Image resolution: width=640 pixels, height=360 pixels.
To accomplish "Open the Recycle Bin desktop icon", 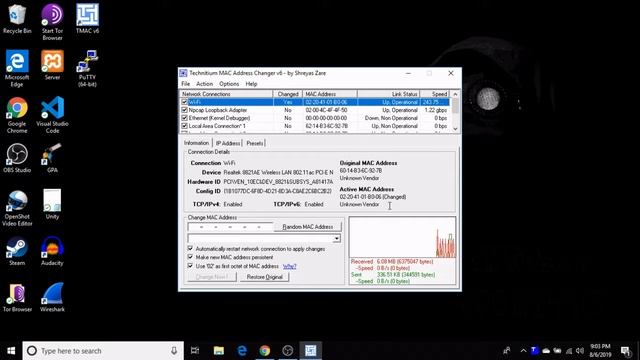I will coord(17,19).
